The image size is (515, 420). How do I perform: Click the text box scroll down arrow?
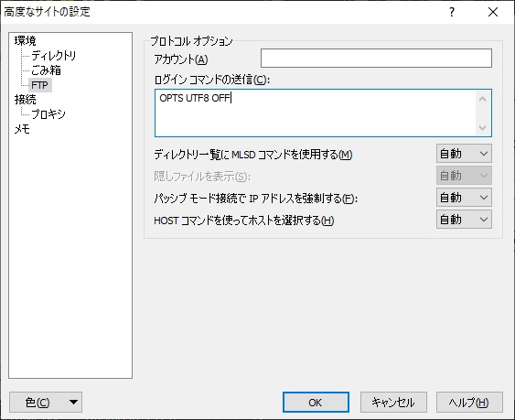[482, 127]
